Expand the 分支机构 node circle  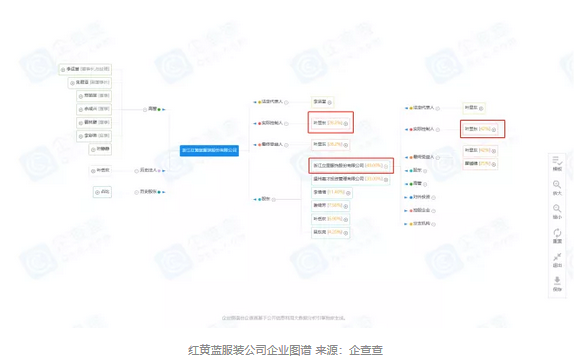click(433, 224)
